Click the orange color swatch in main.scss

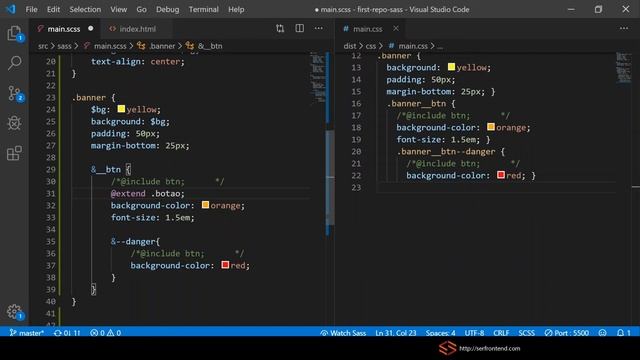click(205, 205)
